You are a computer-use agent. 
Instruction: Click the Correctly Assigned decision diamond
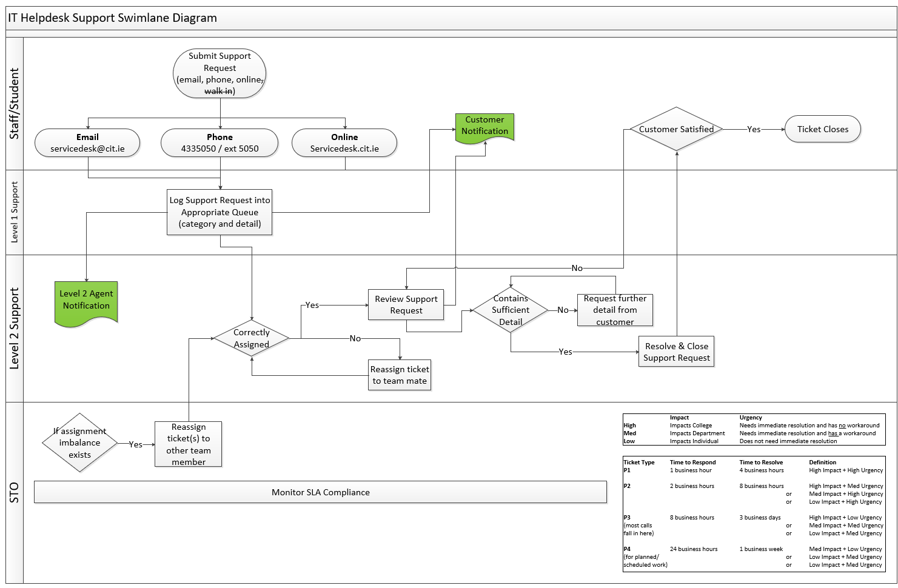252,338
